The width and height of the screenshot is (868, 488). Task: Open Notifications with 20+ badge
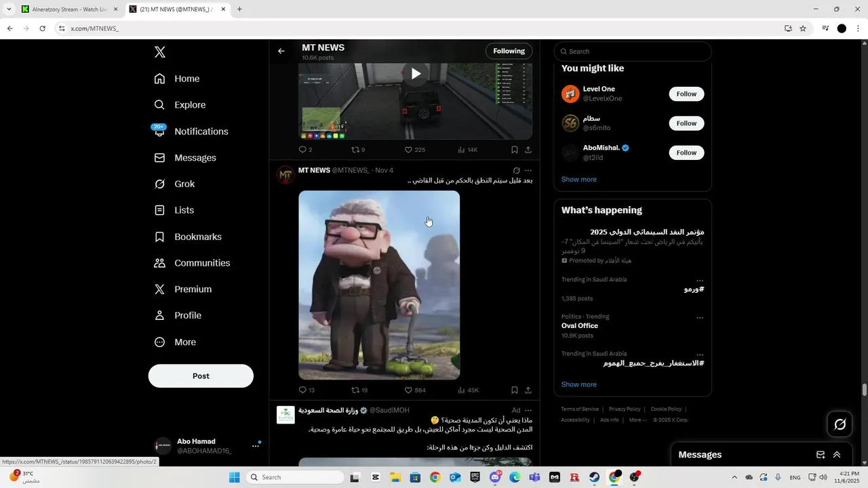coord(191,131)
